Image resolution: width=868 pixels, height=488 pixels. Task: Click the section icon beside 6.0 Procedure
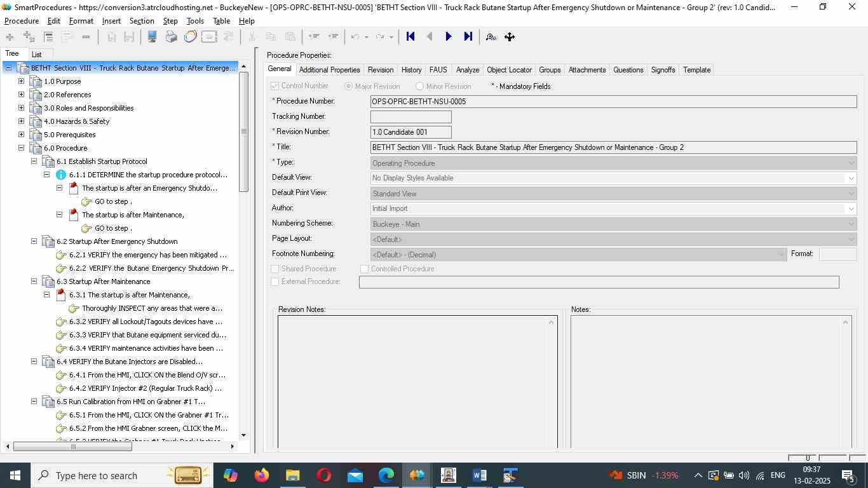tap(36, 148)
